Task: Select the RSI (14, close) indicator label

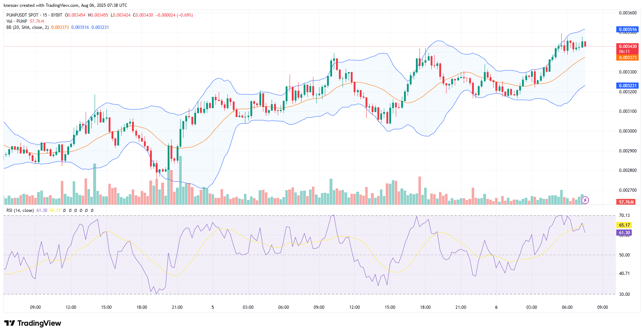Action: click(20, 210)
